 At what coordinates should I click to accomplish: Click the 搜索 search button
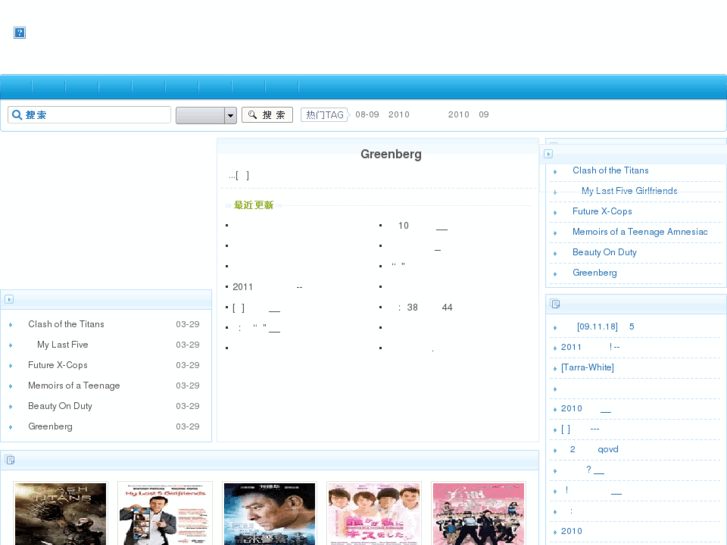[x=267, y=115]
